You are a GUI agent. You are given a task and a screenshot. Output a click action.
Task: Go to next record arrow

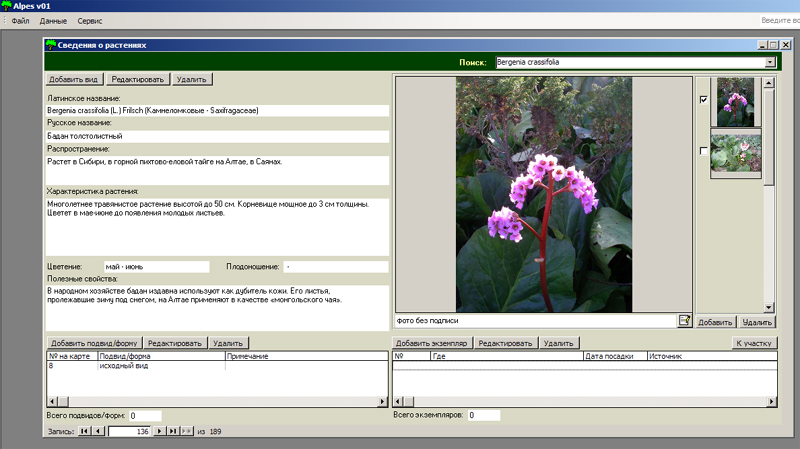click(x=160, y=431)
